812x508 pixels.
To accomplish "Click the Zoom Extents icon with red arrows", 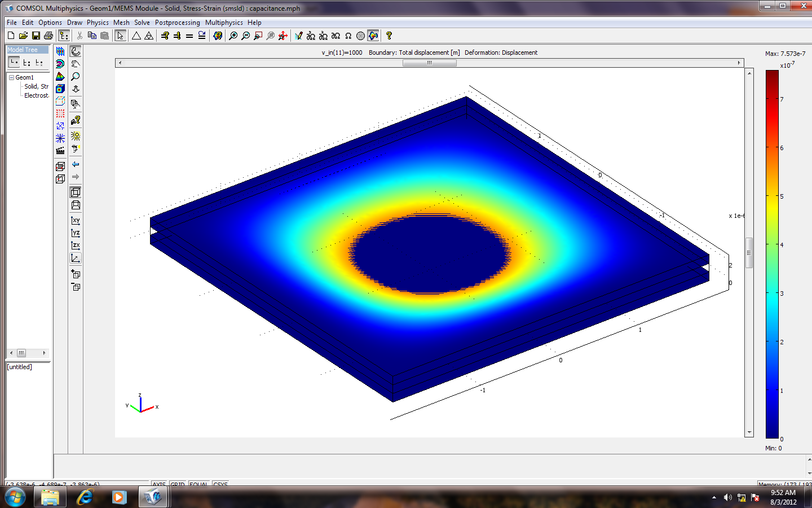I will [283, 36].
